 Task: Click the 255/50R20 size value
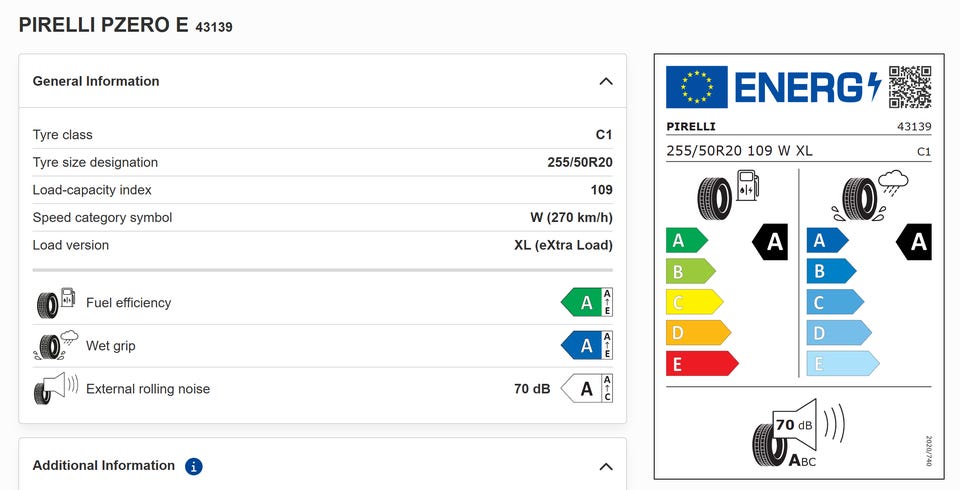pos(580,162)
